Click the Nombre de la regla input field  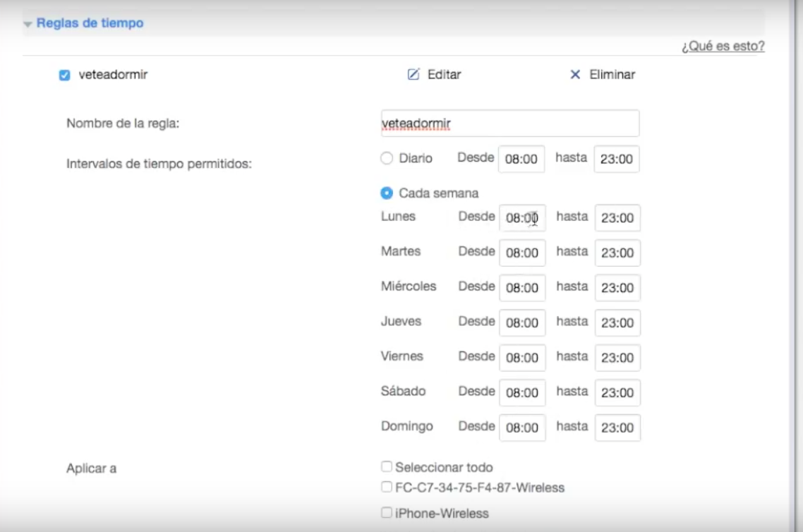(509, 123)
